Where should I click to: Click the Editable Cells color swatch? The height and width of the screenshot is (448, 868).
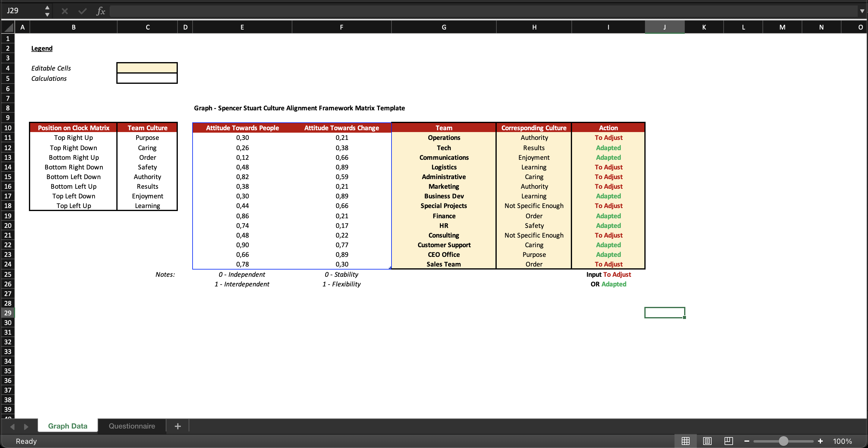click(147, 68)
